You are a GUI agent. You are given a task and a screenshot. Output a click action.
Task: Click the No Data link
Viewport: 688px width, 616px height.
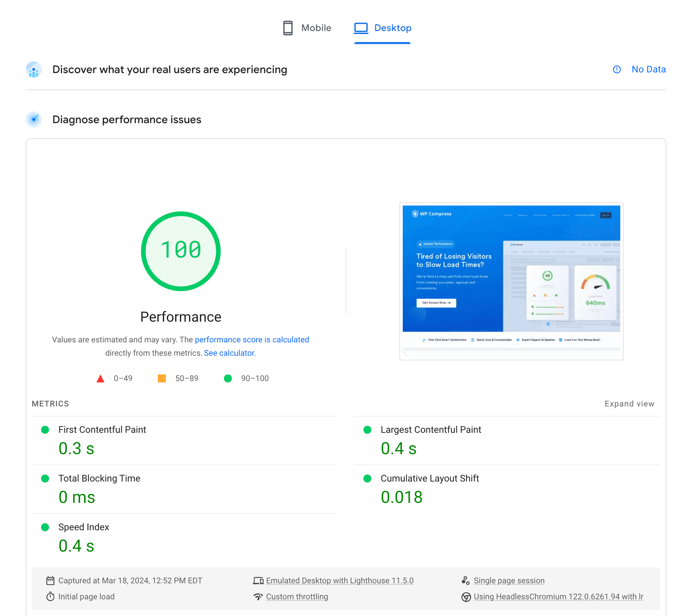click(648, 69)
